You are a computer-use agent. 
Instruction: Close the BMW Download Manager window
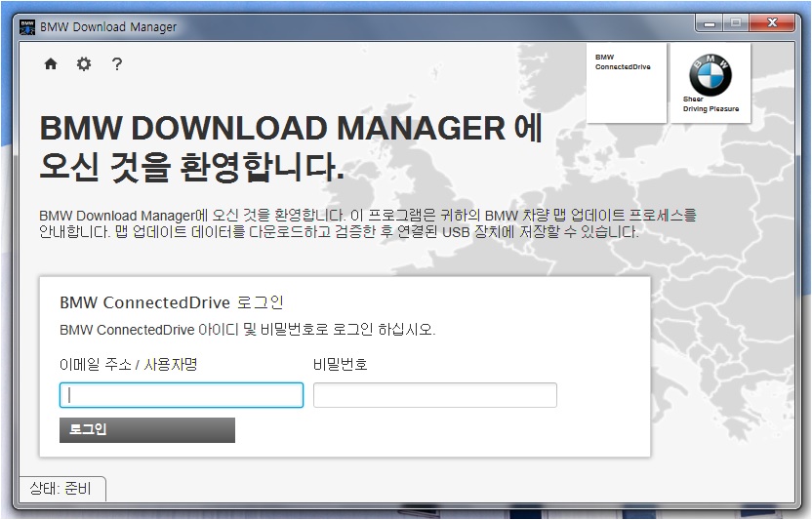tap(772, 23)
